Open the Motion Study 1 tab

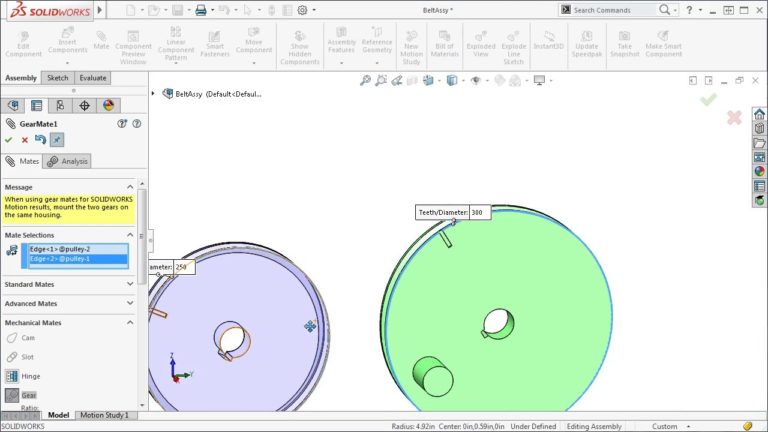pyautogui.click(x=104, y=415)
